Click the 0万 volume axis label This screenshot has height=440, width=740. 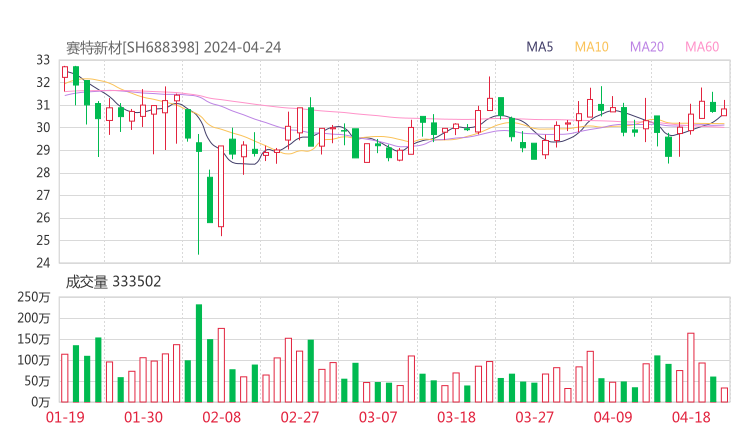pos(41,402)
